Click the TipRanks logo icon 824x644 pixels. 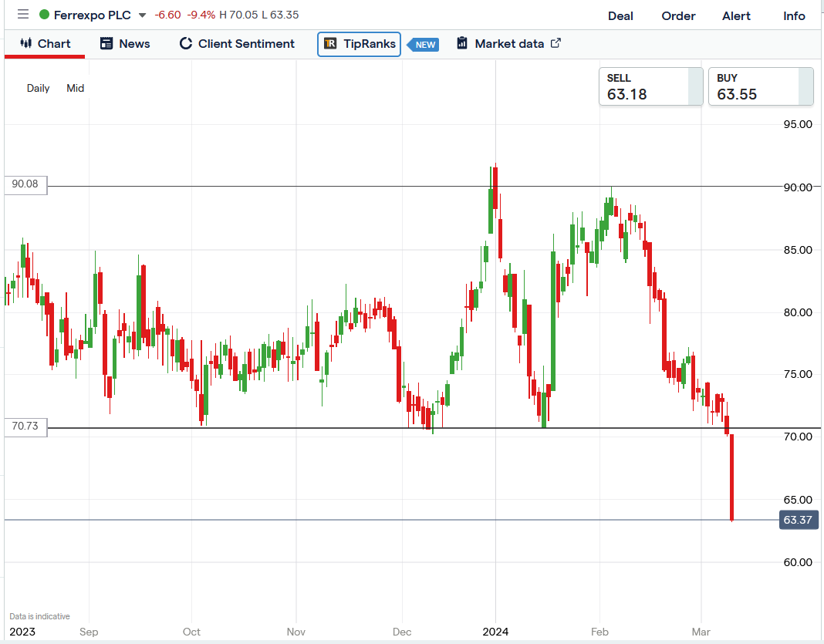[x=330, y=44]
